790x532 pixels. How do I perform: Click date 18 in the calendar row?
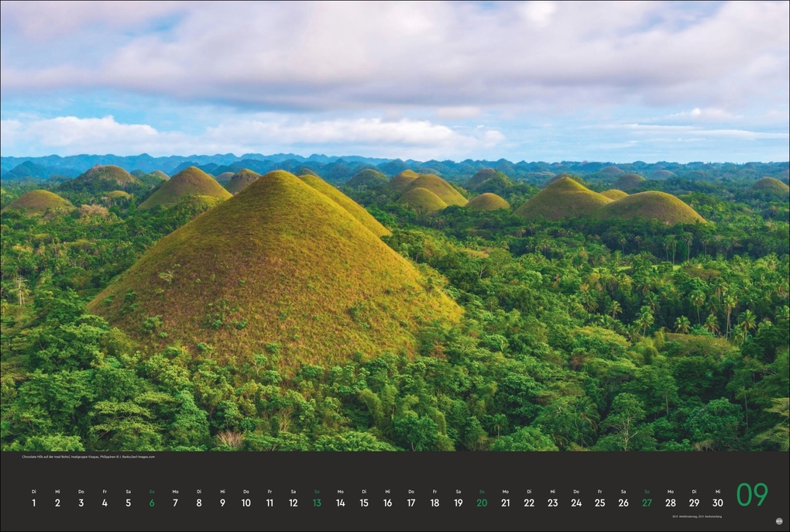pyautogui.click(x=434, y=503)
